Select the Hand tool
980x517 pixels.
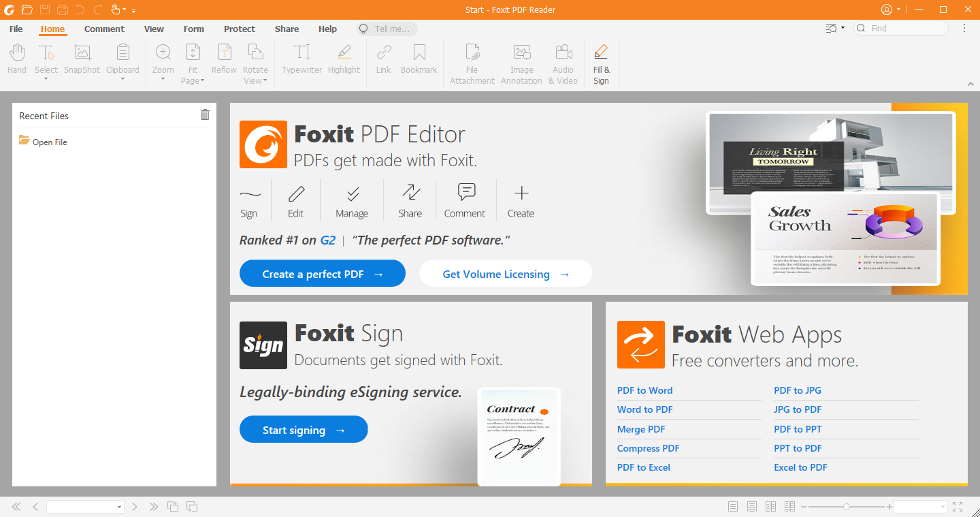[17, 59]
